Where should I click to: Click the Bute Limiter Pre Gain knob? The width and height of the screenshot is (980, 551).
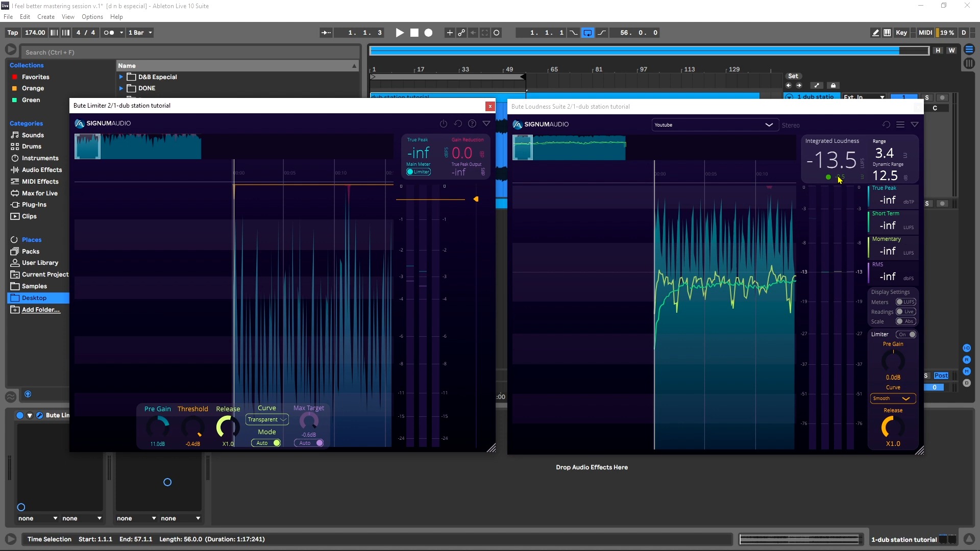click(x=158, y=427)
